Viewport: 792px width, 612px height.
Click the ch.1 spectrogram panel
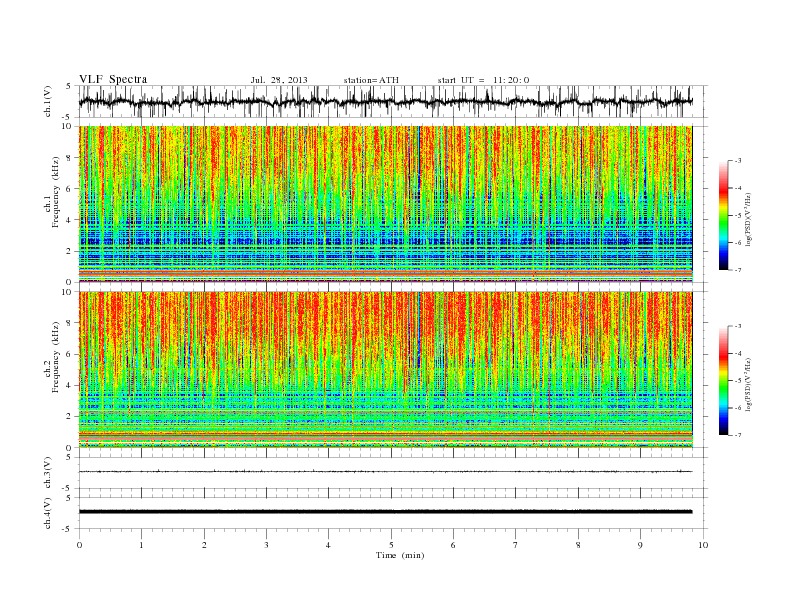coord(385,204)
